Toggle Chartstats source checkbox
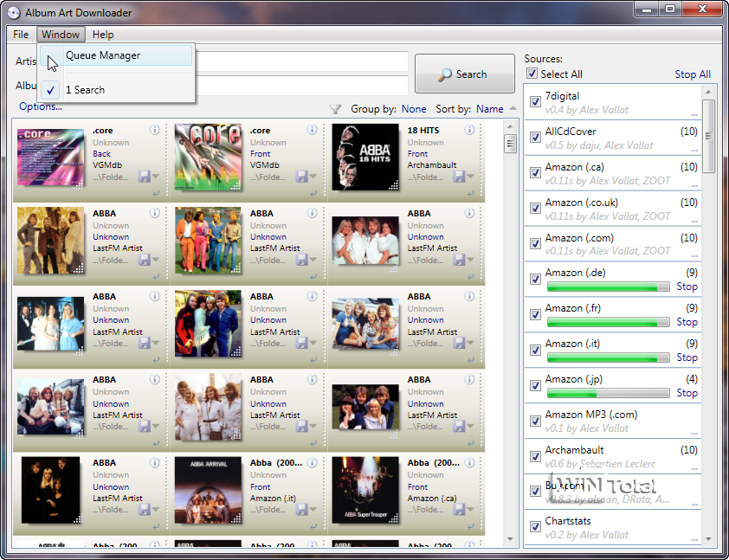Viewport: 729px width, 560px height. [x=535, y=526]
